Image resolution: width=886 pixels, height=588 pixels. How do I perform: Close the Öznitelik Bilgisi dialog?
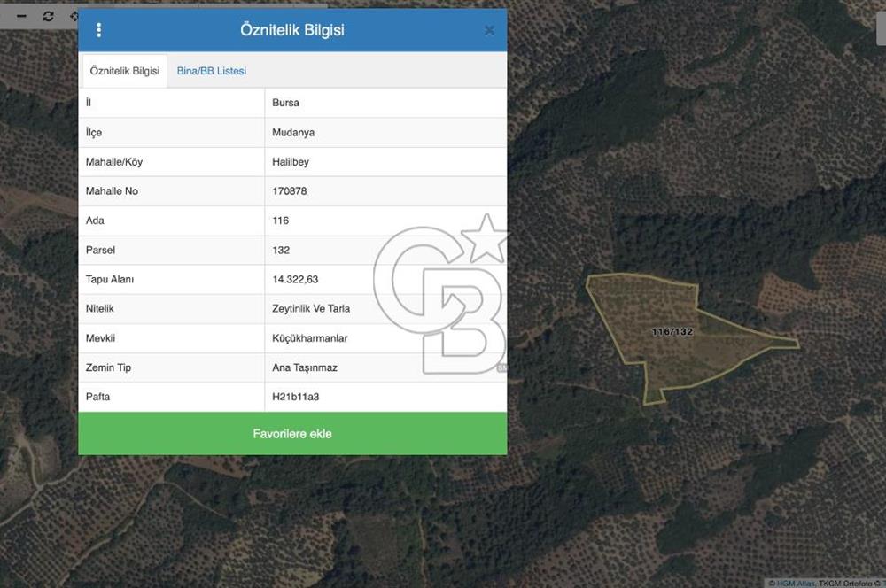(489, 30)
